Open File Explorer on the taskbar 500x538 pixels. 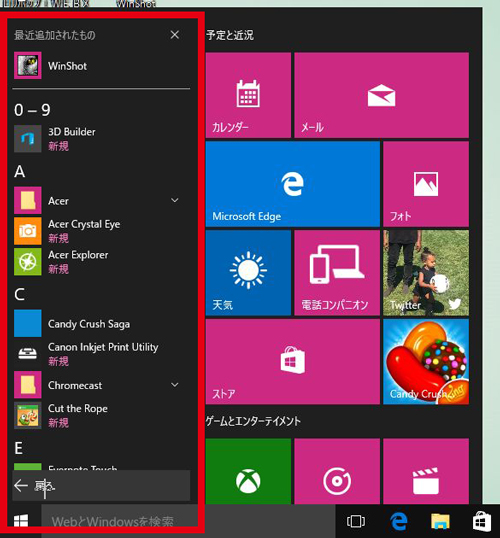(440, 521)
